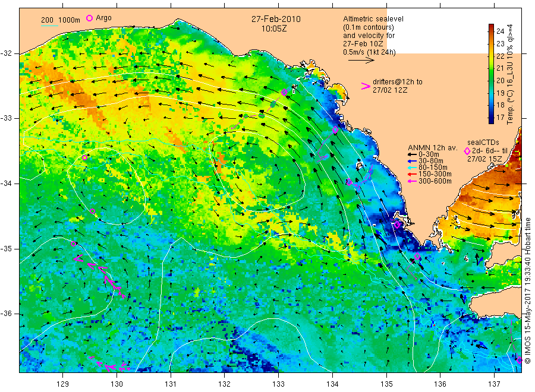Click the seal CTD diamond near 135.2E, 34.6S
Viewport: 535px width, 392px height.
click(397, 225)
